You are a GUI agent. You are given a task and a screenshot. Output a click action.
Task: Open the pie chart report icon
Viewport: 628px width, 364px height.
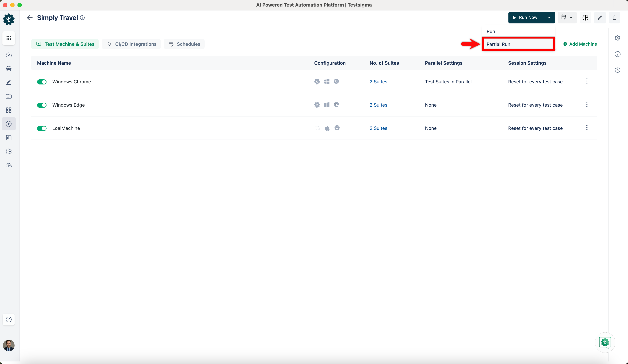(585, 18)
